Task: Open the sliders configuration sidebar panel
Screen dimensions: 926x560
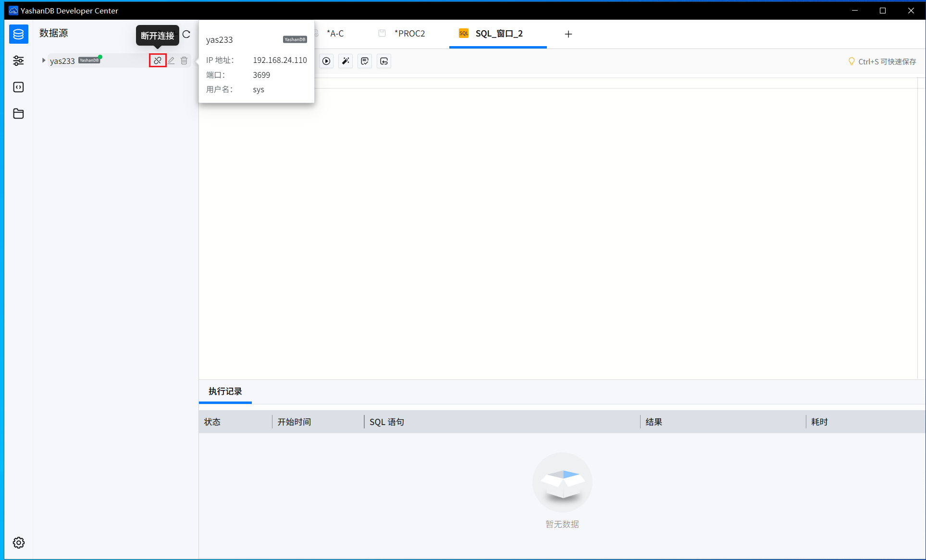Action: 19,61
